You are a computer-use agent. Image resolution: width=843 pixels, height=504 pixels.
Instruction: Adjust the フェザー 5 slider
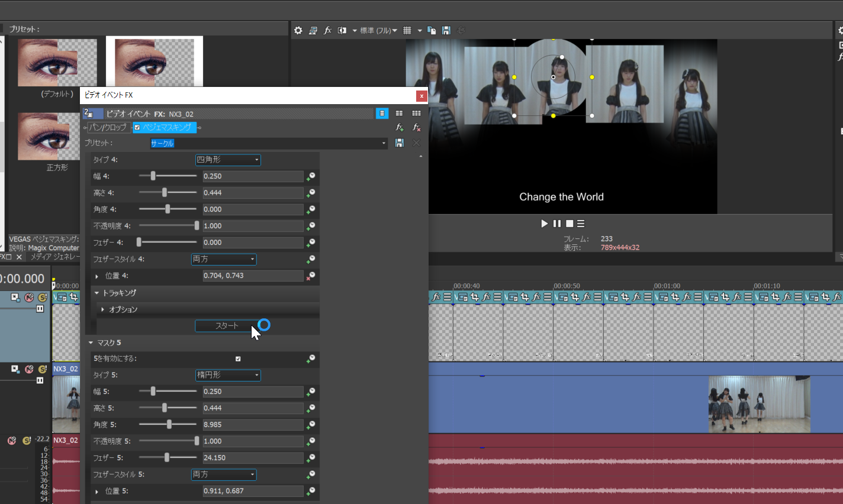168,458
